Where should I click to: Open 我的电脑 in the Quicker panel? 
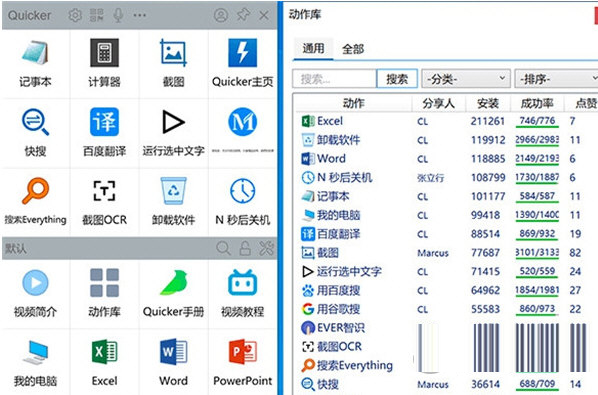pyautogui.click(x=35, y=363)
